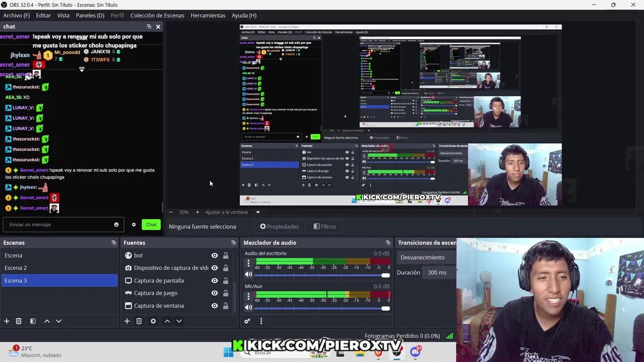This screenshot has height=362, width=644.
Task: Click the Filtros button
Action: click(x=325, y=227)
